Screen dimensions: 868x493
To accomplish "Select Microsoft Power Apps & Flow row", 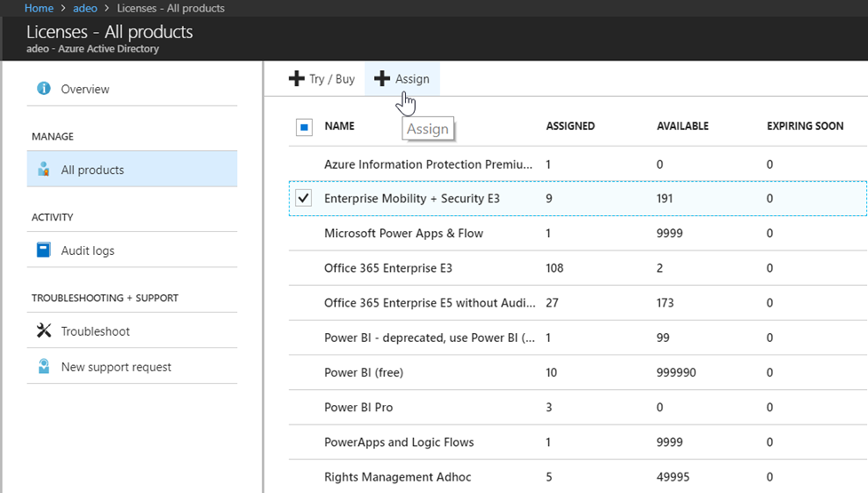I will click(x=578, y=233).
